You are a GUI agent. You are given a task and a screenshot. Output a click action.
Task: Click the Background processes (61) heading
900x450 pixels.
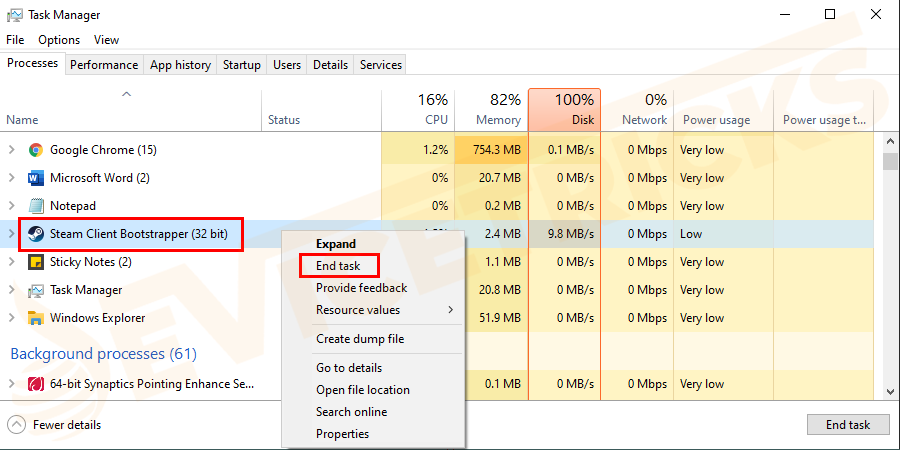coord(104,354)
